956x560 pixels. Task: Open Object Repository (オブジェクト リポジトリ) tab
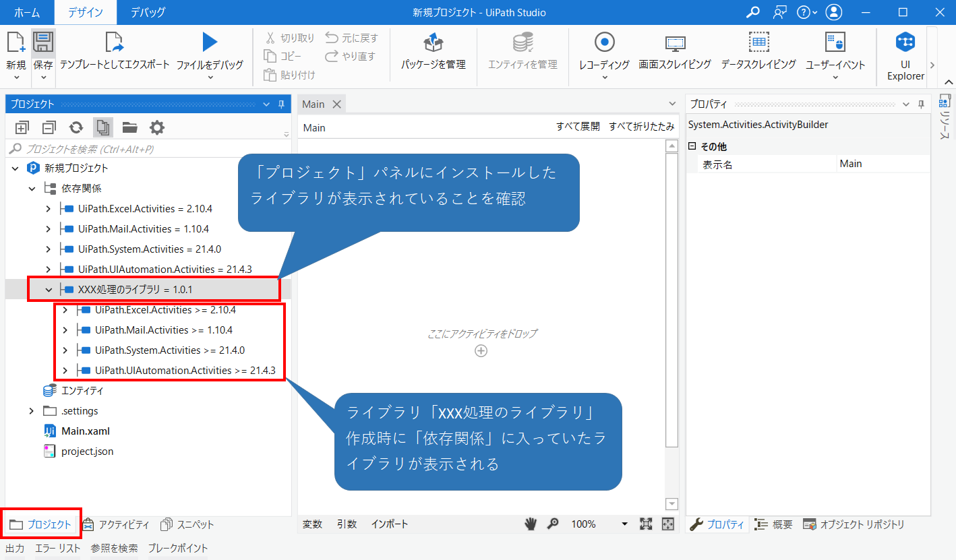pyautogui.click(x=854, y=524)
